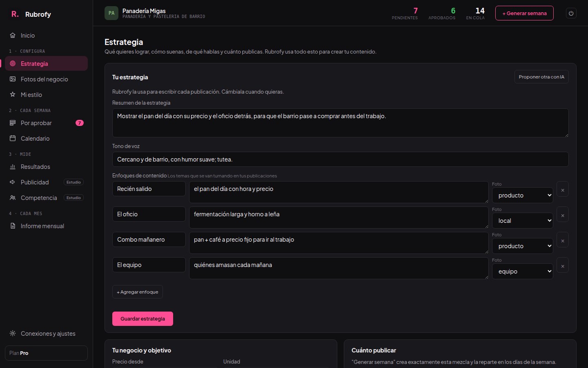The height and width of the screenshot is (368, 588).
Task: Click the Estudio tag next to Publicidad
Action: [x=73, y=182]
